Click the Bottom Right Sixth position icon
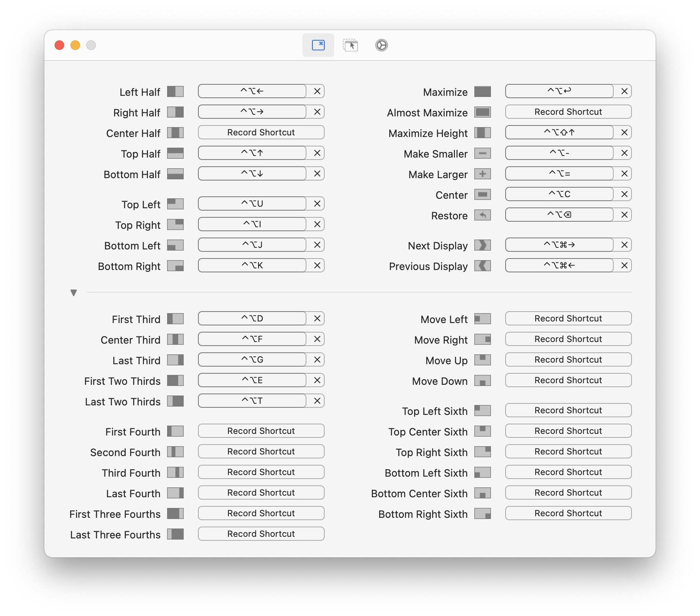Screen dimensions: 700x616 482,514
